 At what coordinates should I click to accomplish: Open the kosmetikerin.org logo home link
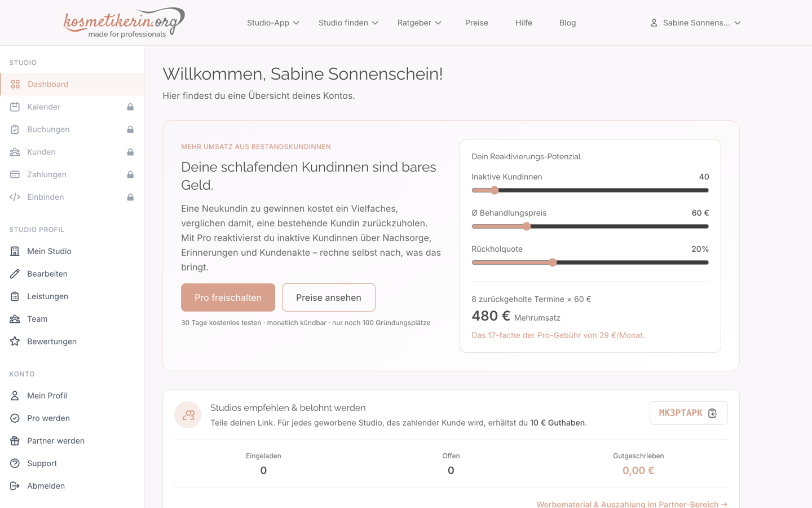click(124, 23)
